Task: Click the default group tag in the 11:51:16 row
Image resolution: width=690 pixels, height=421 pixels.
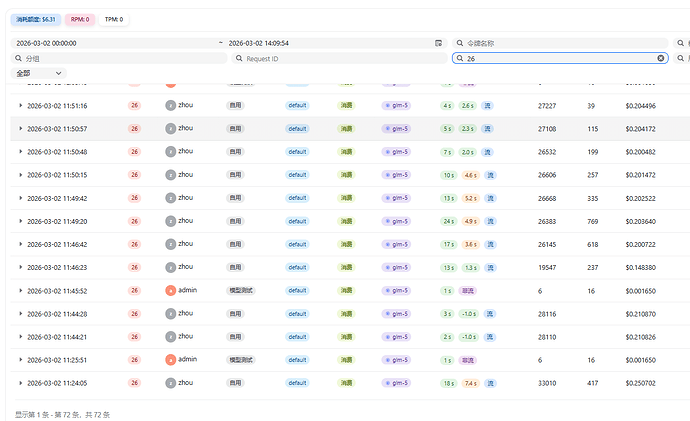Action: tap(297, 106)
